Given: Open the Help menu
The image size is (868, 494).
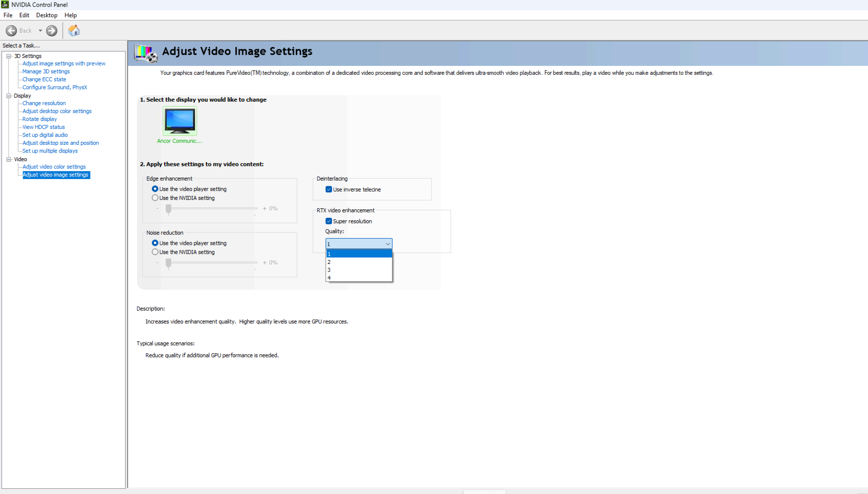Looking at the screenshot, I should click(70, 15).
